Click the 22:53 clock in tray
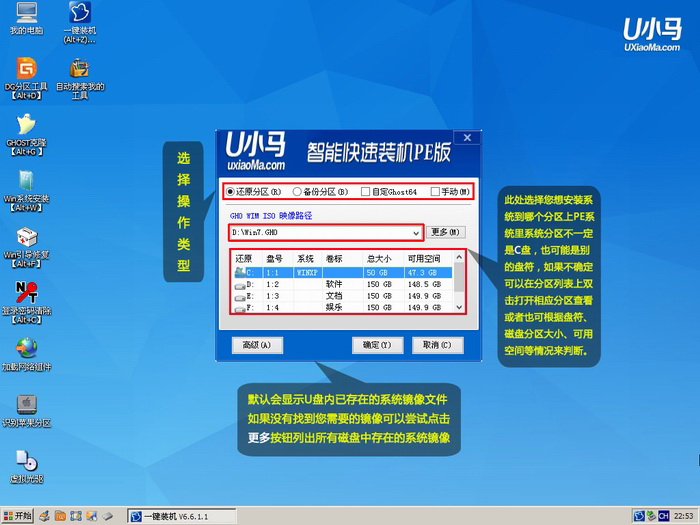 683,516
